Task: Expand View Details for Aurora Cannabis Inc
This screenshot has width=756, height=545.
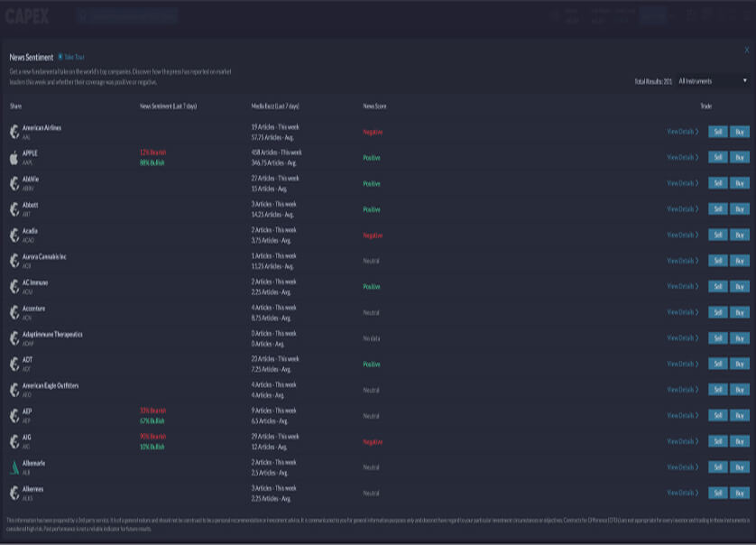Action: click(x=682, y=261)
